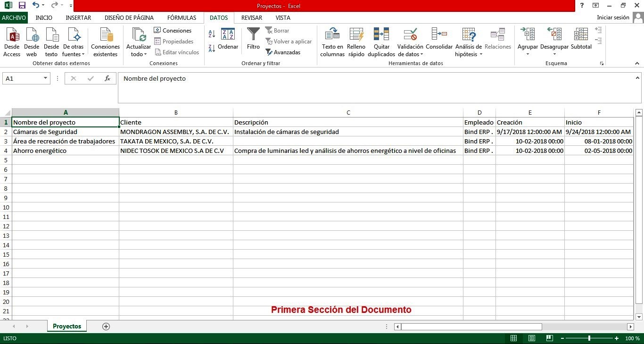Open the Excel help question mark
The width and height of the screenshot is (644, 344).
582,5
